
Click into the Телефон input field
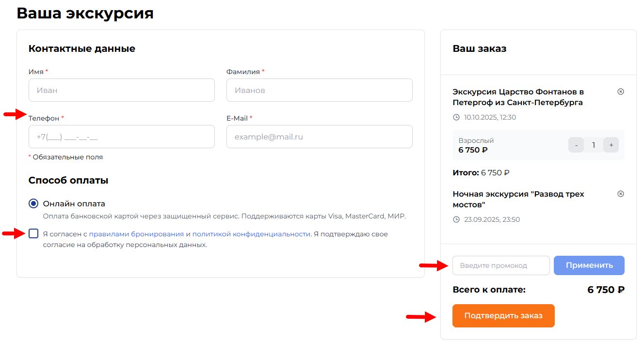pos(121,137)
